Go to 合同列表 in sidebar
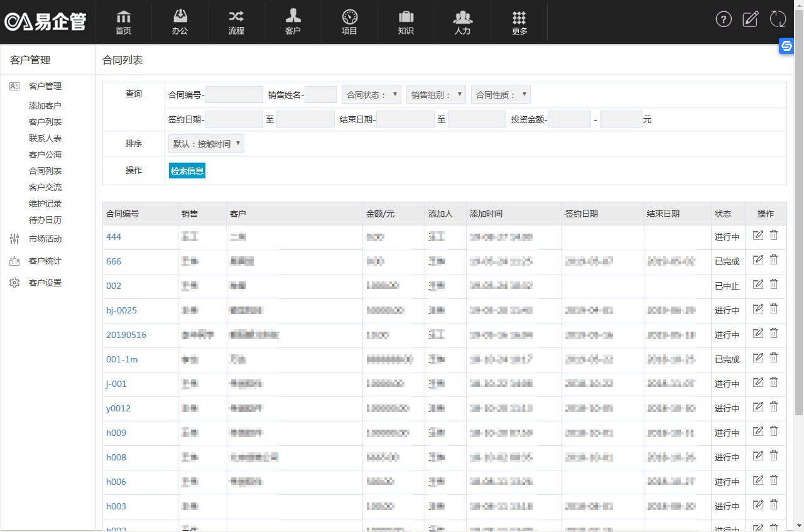Screen dimensions: 804x532 45,171
